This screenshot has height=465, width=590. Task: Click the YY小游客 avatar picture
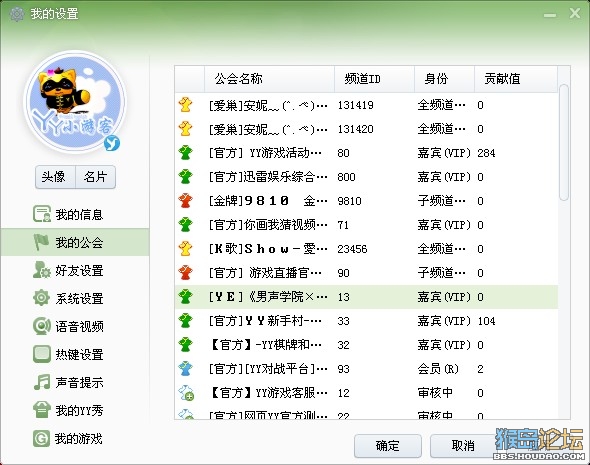[x=75, y=102]
